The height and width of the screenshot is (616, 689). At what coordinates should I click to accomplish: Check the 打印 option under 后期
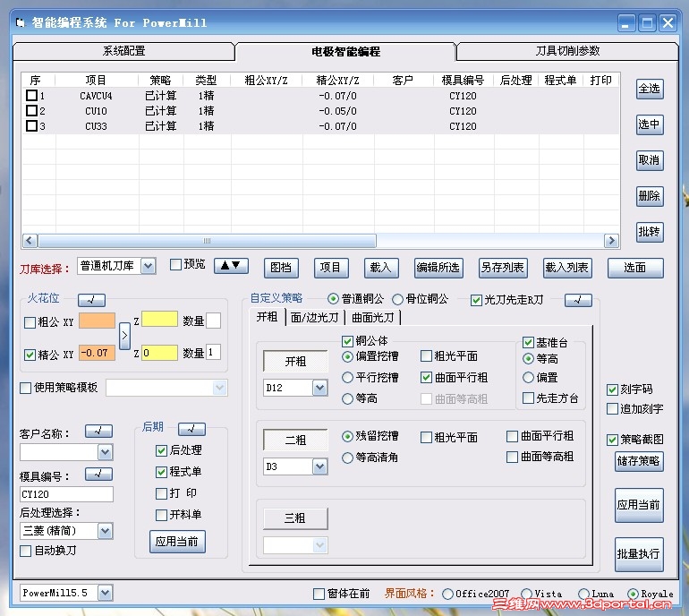(x=161, y=493)
